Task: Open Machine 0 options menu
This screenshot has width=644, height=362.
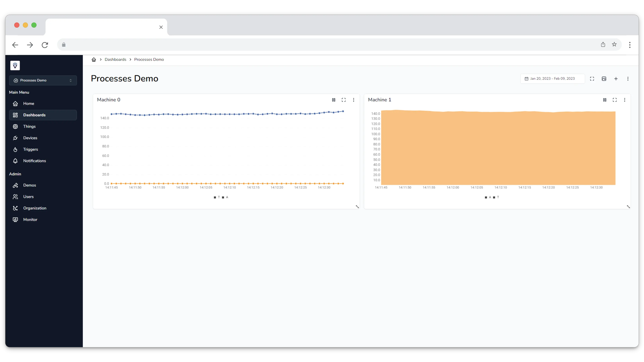Action: pyautogui.click(x=354, y=100)
